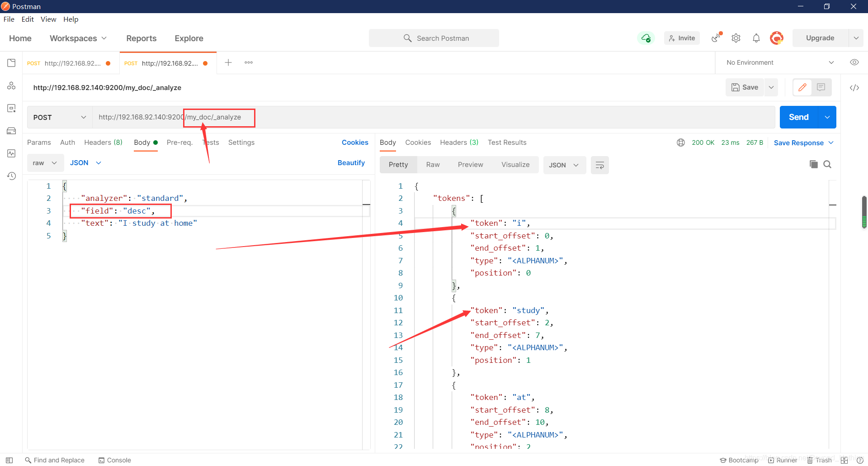The height and width of the screenshot is (466, 868).
Task: Switch to response Headers (3) tab
Action: coord(459,143)
